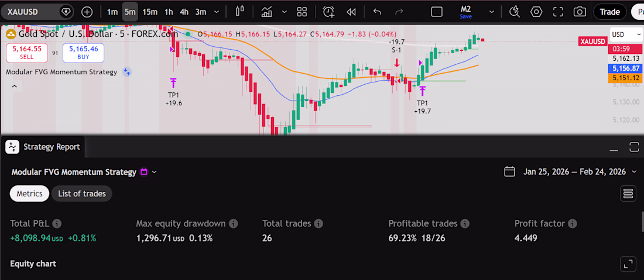Start bar replay with the rewind icon
Screen dimensions: 644x280
point(351,12)
